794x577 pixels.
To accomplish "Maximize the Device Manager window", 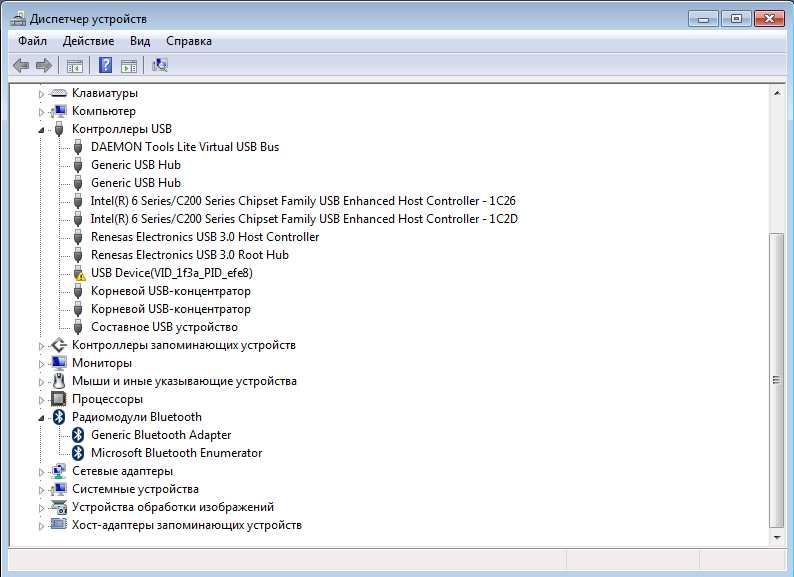I will pos(736,19).
